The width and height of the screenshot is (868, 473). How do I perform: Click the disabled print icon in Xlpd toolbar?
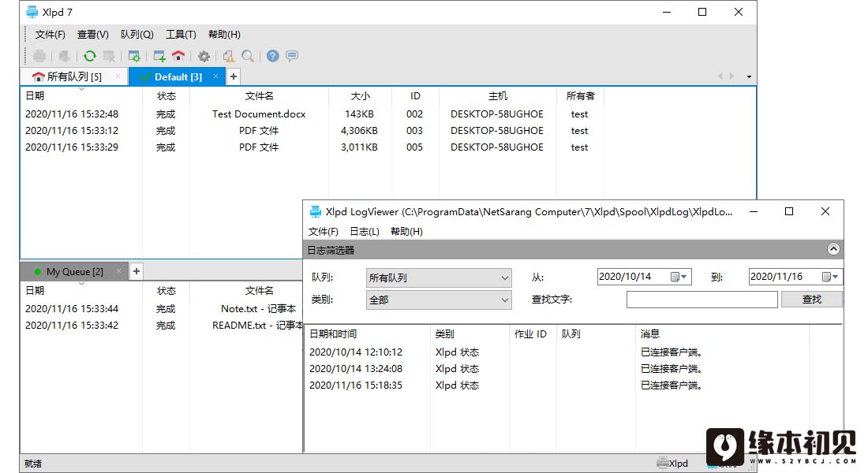39,56
